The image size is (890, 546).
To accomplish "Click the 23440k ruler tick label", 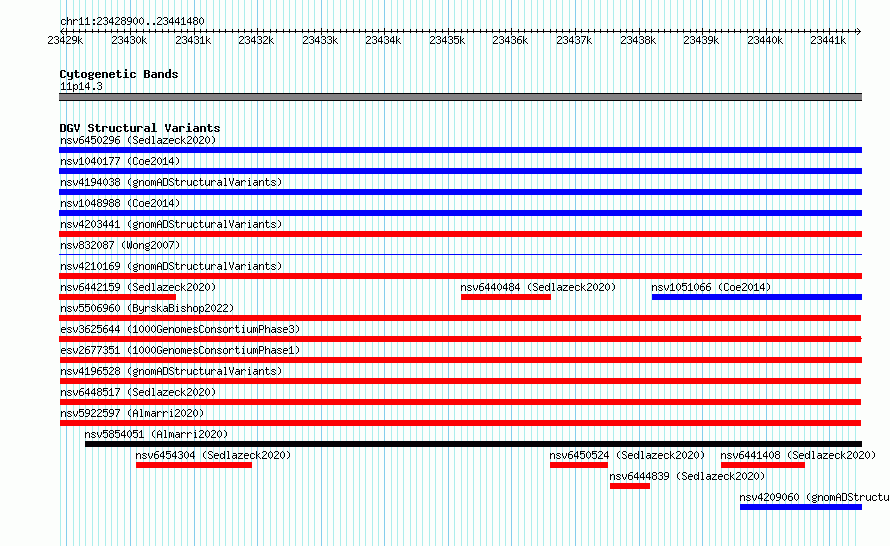I will (765, 40).
